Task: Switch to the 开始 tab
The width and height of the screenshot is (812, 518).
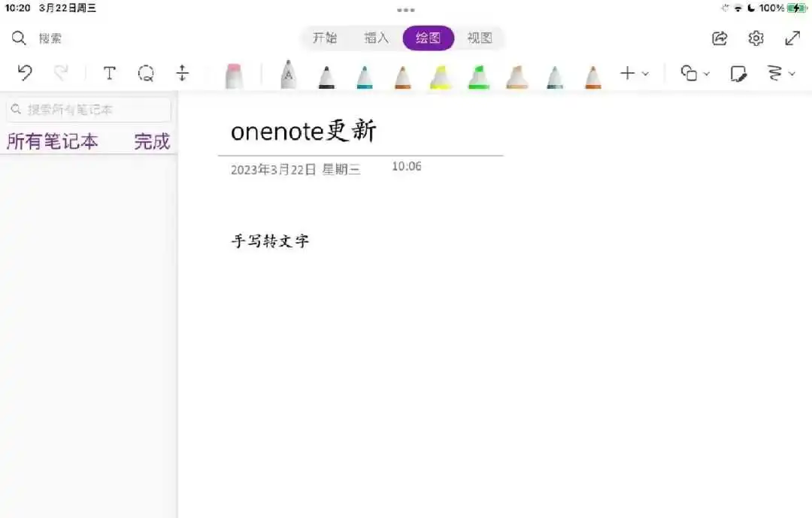Action: (x=325, y=38)
